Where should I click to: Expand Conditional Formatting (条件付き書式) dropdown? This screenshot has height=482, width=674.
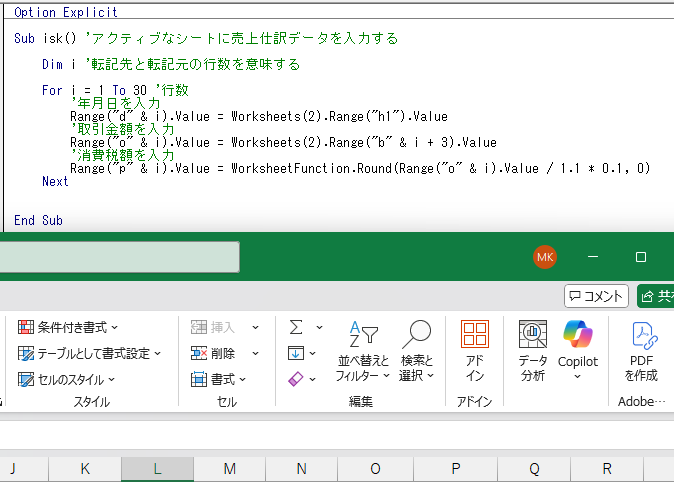click(x=69, y=327)
